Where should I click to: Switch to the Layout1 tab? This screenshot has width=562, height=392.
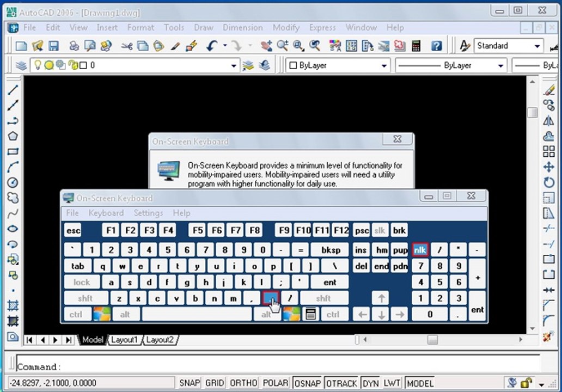coord(124,340)
